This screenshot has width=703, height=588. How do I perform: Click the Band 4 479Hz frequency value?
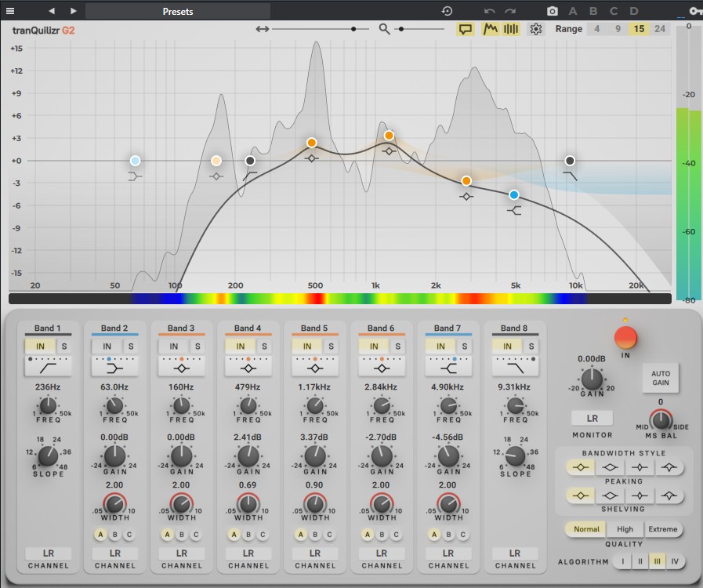click(248, 387)
